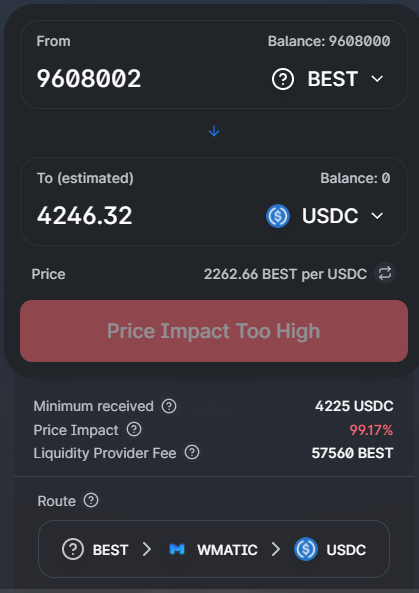The height and width of the screenshot is (593, 419).
Task: Click the WMATIC logo in route
Action: 177,549
